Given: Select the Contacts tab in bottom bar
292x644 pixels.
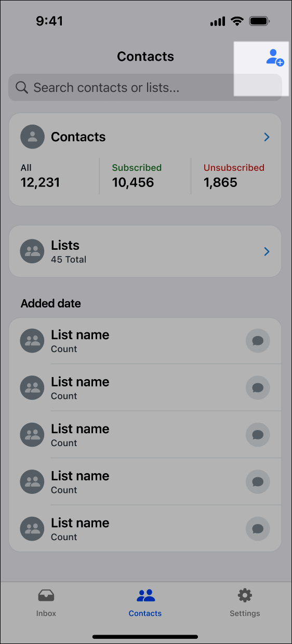Looking at the screenshot, I should pyautogui.click(x=145, y=602).
